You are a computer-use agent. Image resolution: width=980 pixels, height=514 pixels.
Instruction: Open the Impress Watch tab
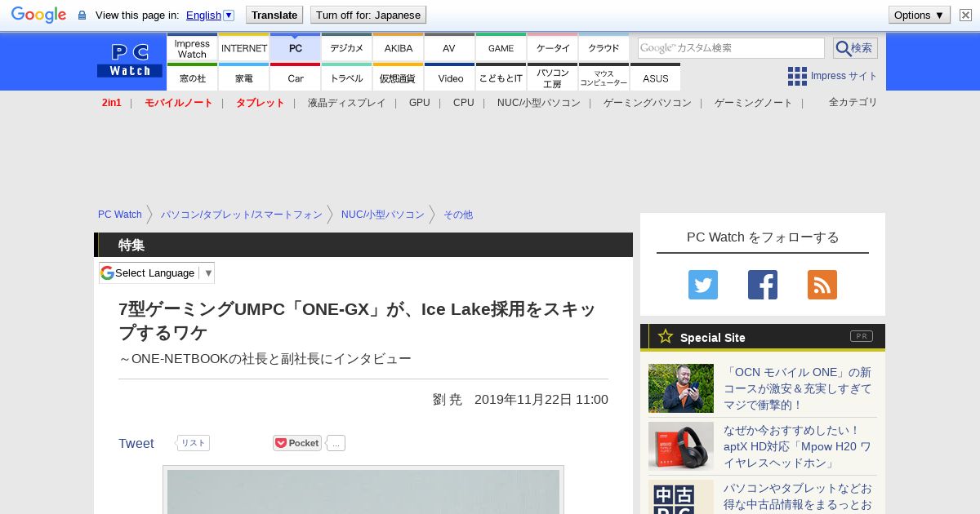(x=192, y=48)
